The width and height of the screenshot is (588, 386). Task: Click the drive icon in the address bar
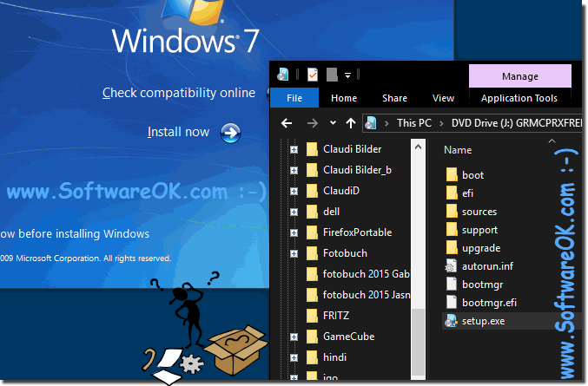tap(371, 123)
